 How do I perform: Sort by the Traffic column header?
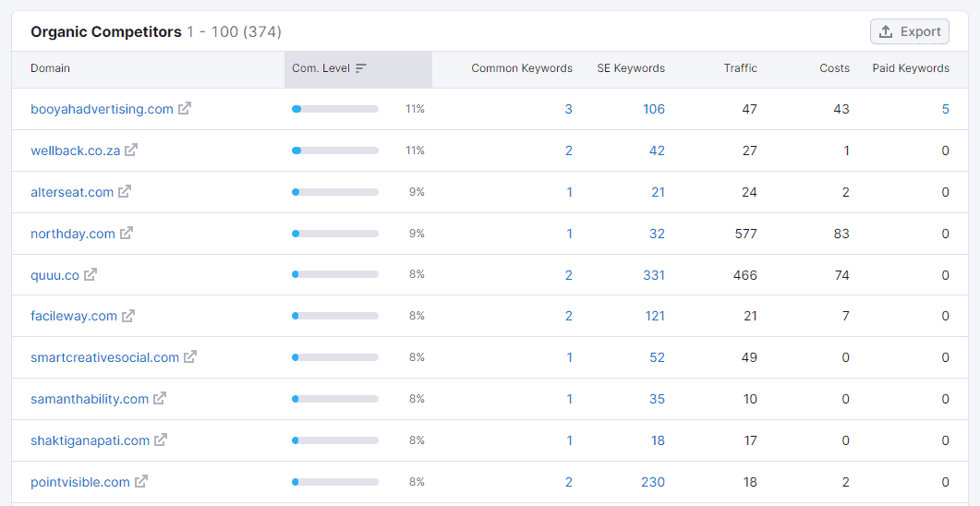pos(741,68)
